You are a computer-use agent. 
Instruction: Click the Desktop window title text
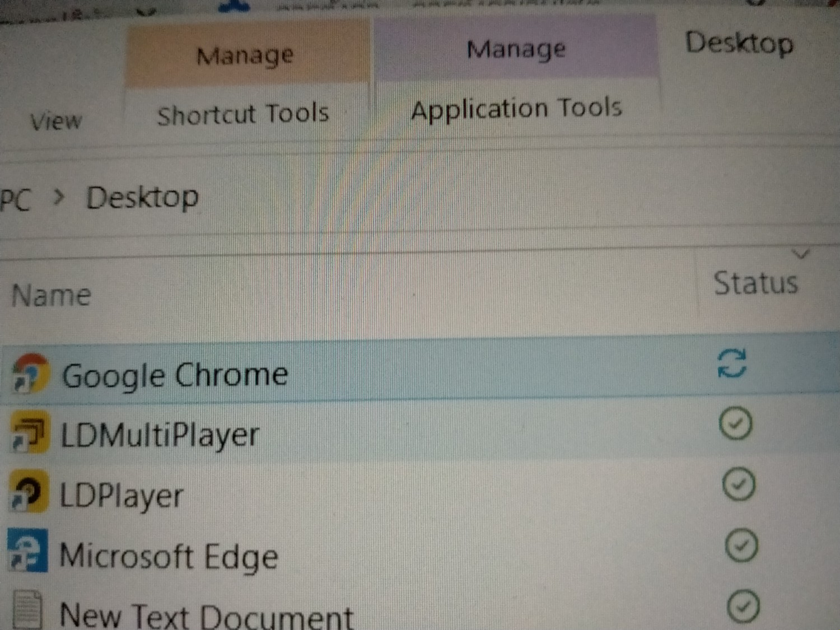[739, 43]
